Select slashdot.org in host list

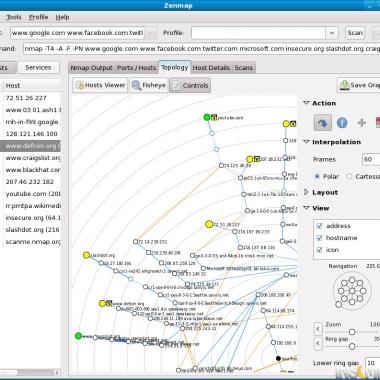(31, 230)
